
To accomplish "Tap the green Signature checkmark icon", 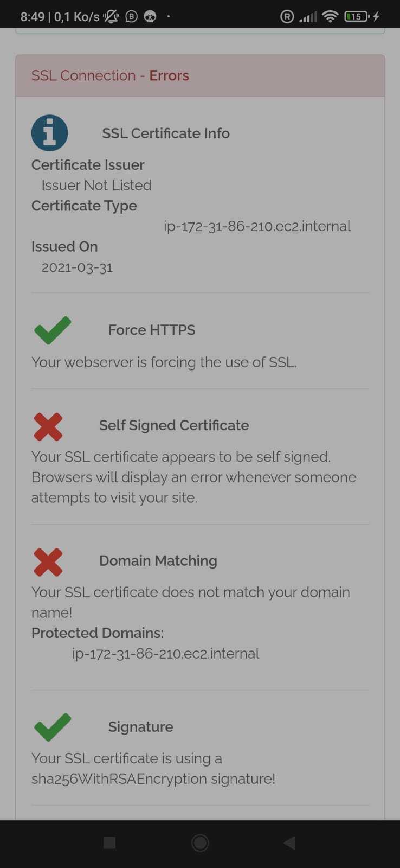I will coord(53,727).
